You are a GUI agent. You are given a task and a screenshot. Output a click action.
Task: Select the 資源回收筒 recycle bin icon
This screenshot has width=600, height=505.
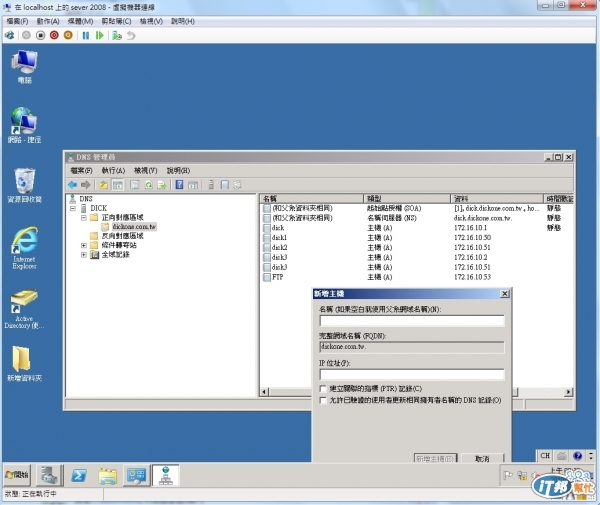pyautogui.click(x=24, y=186)
